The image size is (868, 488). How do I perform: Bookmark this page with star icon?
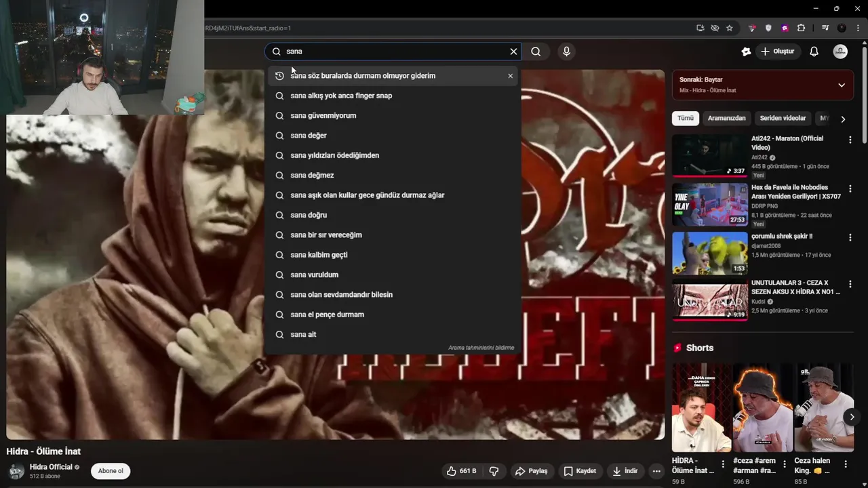[730, 28]
